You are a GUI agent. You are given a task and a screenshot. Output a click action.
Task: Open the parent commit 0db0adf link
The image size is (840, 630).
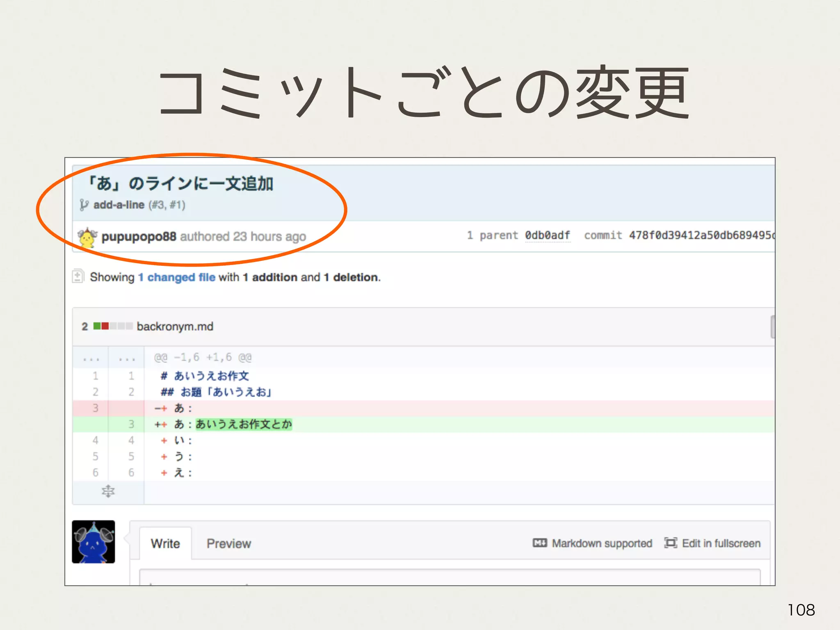(x=548, y=235)
